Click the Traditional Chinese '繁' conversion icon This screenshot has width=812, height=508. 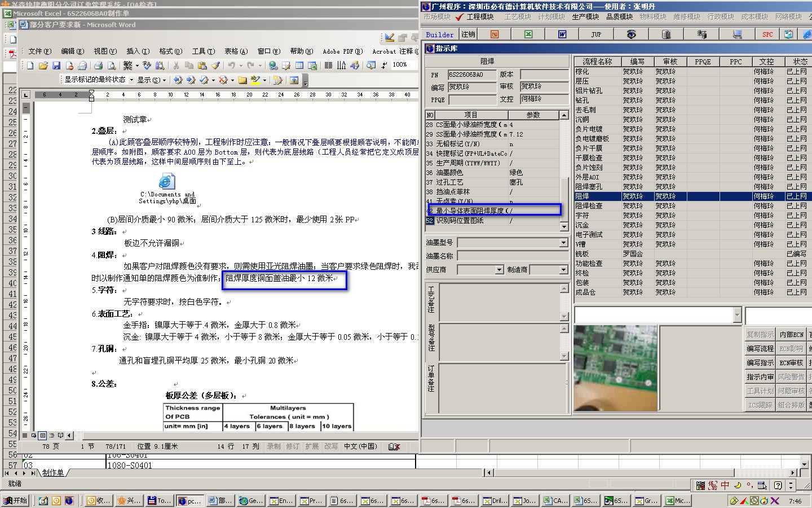point(128,65)
